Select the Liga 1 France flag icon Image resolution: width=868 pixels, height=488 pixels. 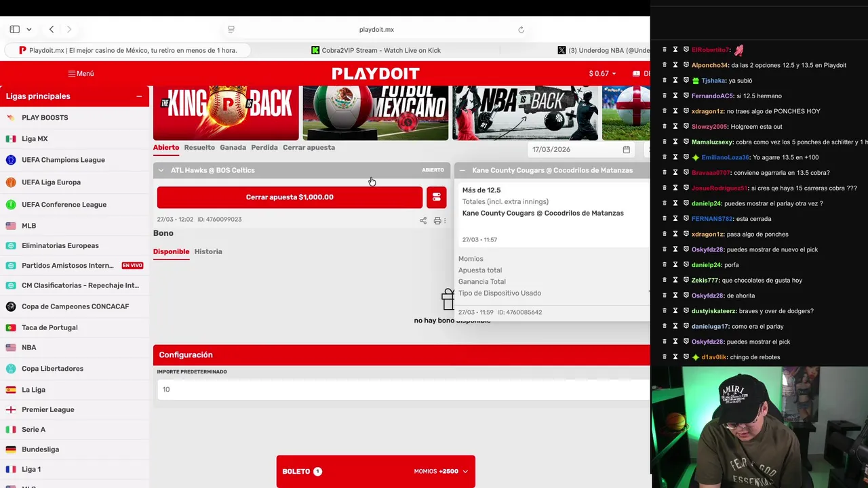11,469
